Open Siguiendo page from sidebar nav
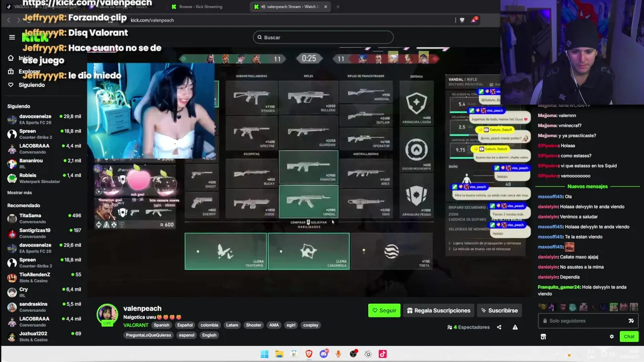 (32, 85)
